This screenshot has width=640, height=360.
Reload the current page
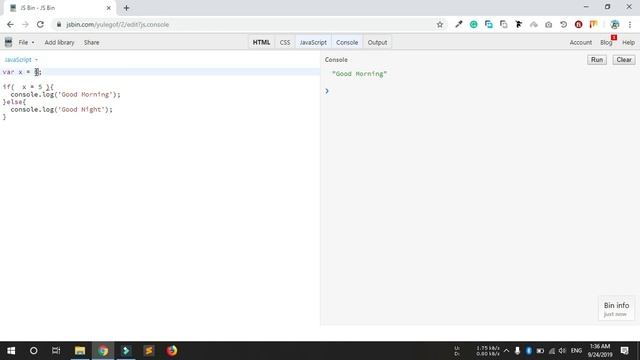(x=40, y=24)
